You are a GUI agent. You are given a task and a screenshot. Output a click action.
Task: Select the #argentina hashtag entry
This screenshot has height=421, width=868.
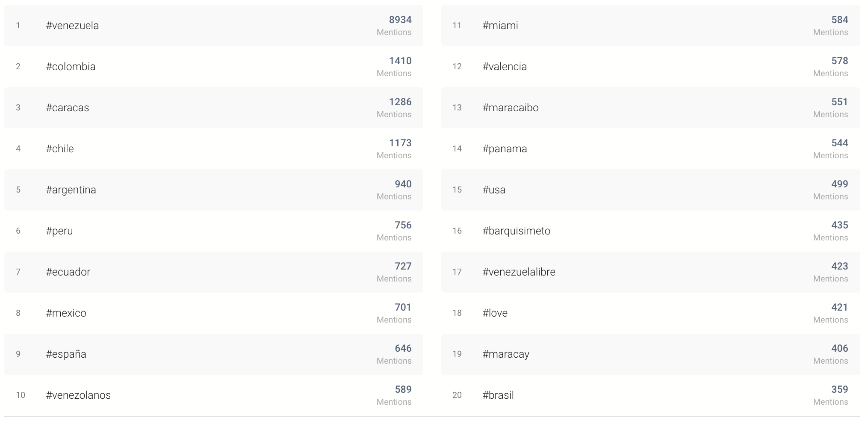[x=71, y=190]
